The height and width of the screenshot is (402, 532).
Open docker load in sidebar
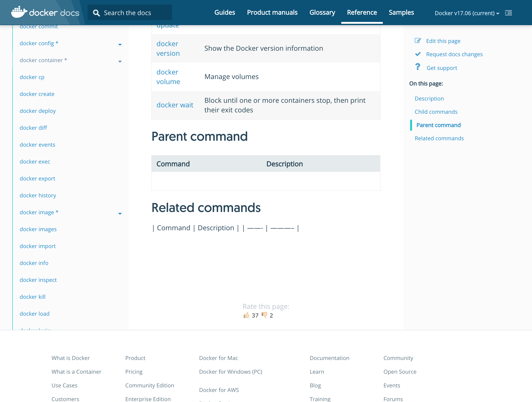coord(35,314)
